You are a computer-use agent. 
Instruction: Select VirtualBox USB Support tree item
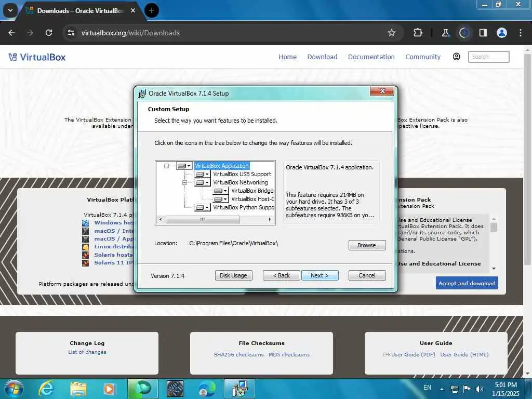point(242,174)
